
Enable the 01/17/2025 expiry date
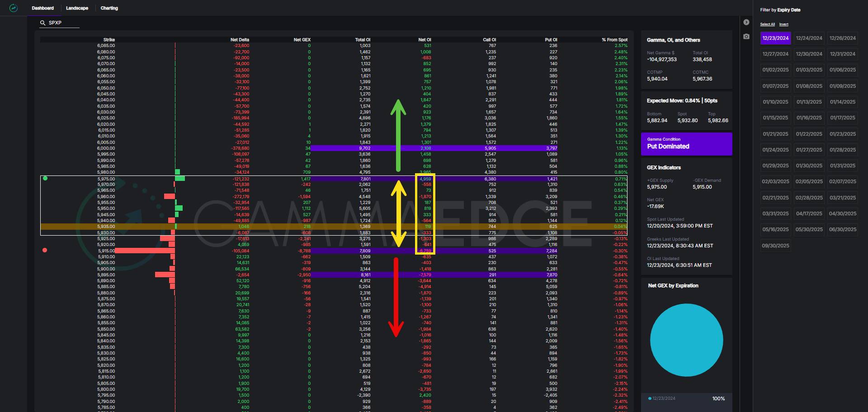(x=842, y=118)
